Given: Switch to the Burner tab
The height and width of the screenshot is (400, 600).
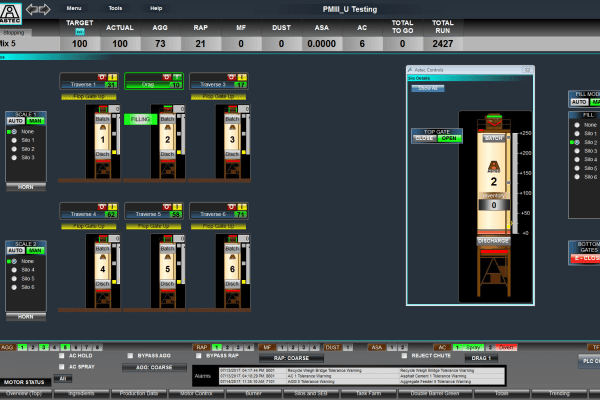Looking at the screenshot, I should coord(254,393).
